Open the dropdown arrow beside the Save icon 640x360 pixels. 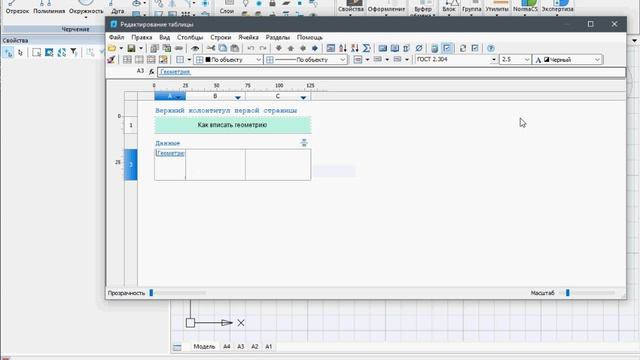tap(140, 49)
